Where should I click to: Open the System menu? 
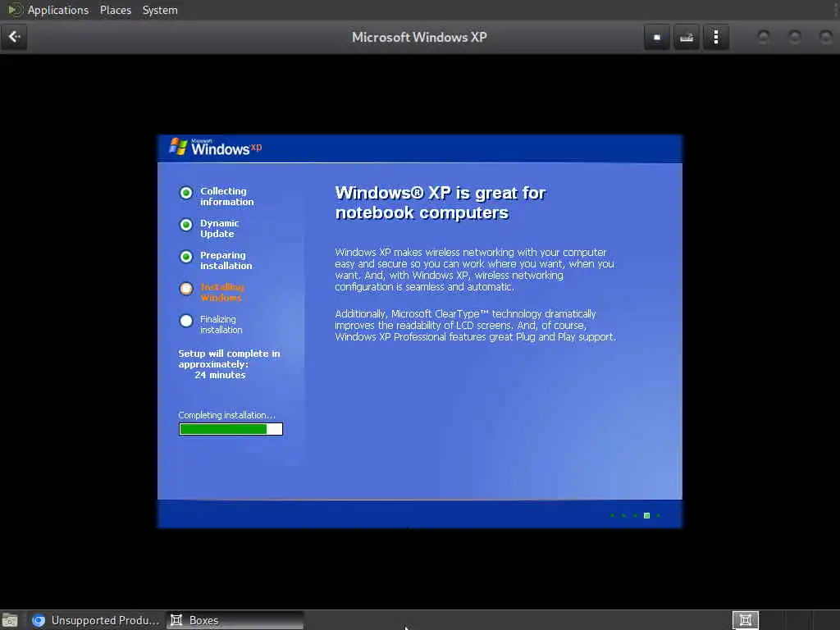point(160,10)
